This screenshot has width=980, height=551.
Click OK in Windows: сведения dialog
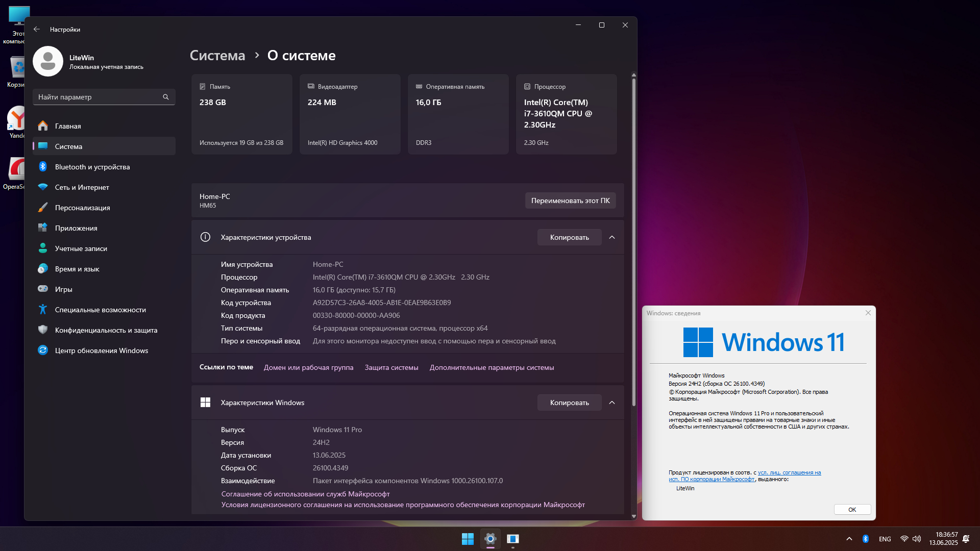[852, 510]
